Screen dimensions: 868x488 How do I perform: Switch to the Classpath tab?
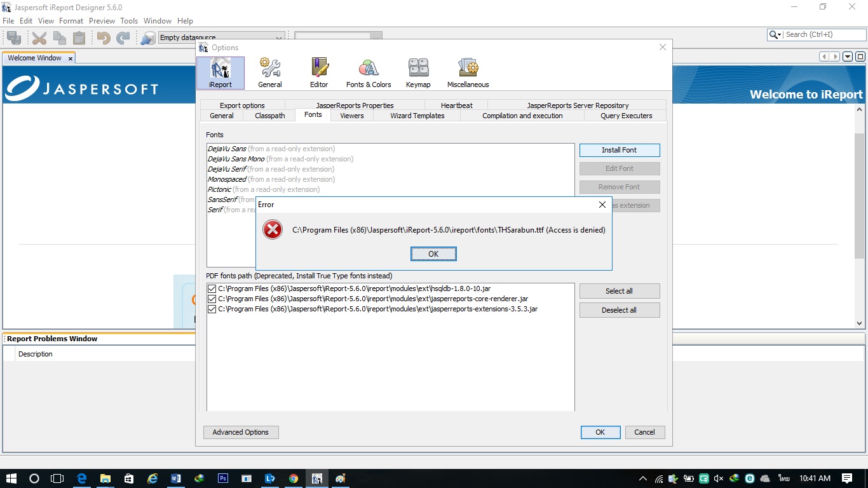(270, 116)
